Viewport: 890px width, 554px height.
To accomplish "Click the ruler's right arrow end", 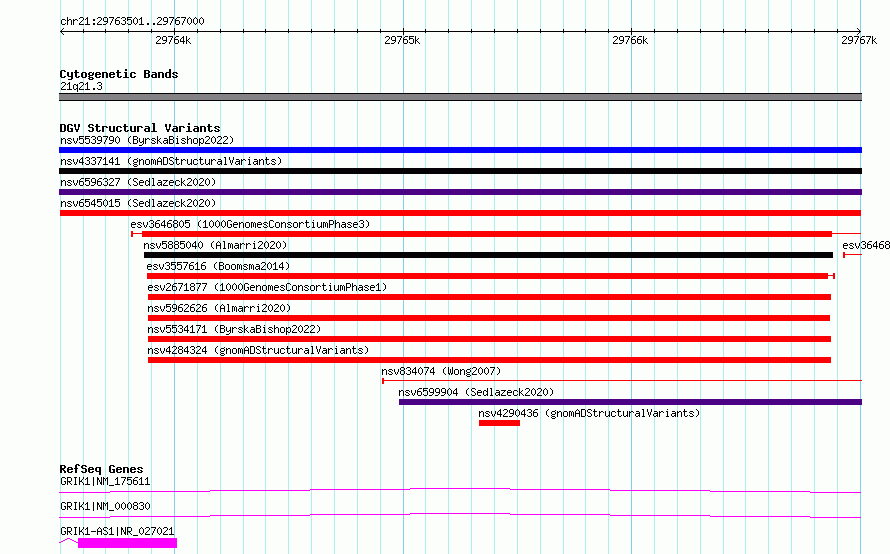I will tap(859, 31).
